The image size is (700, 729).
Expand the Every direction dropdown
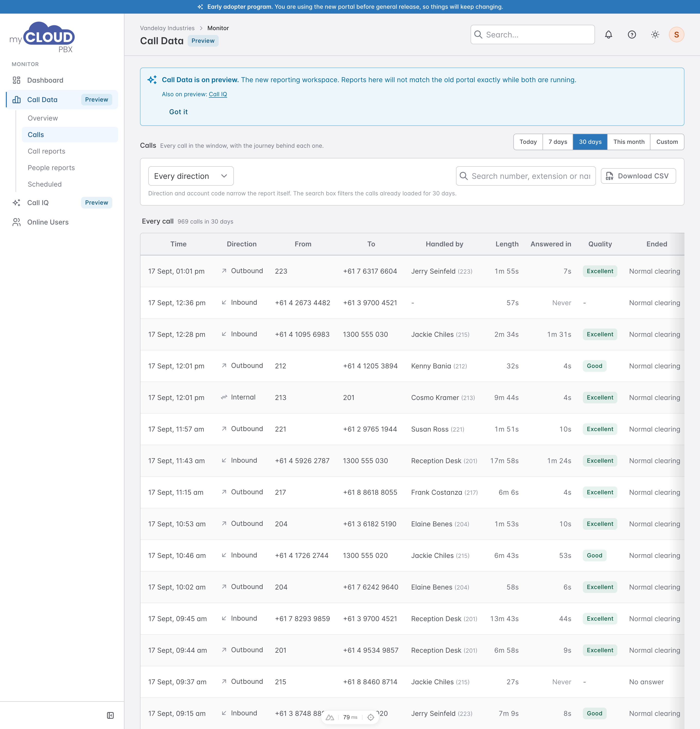pos(191,176)
